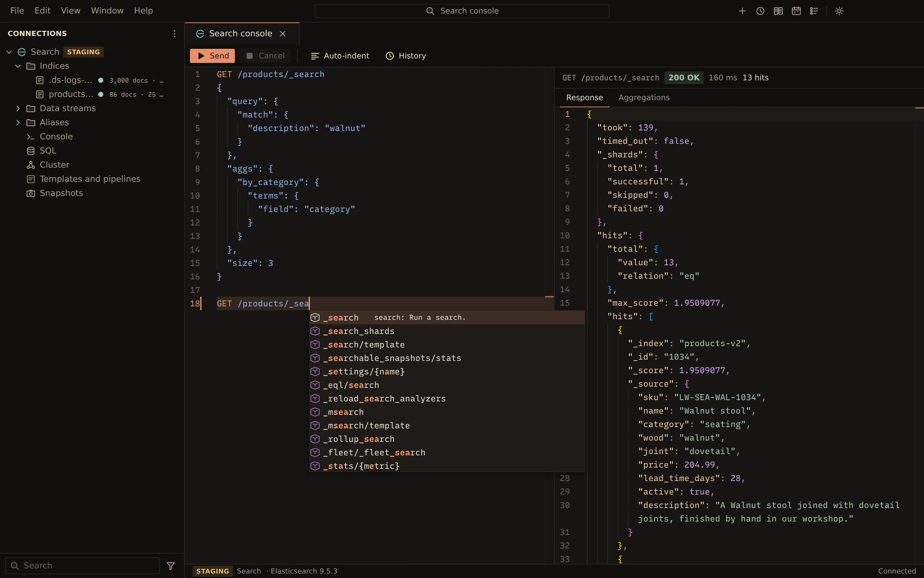Screen dimensions: 924x578
Task: Select the products index row
Action: (x=92, y=94)
